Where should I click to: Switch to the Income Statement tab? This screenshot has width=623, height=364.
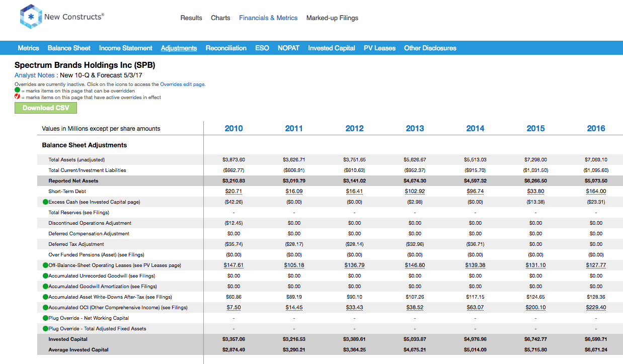[125, 48]
